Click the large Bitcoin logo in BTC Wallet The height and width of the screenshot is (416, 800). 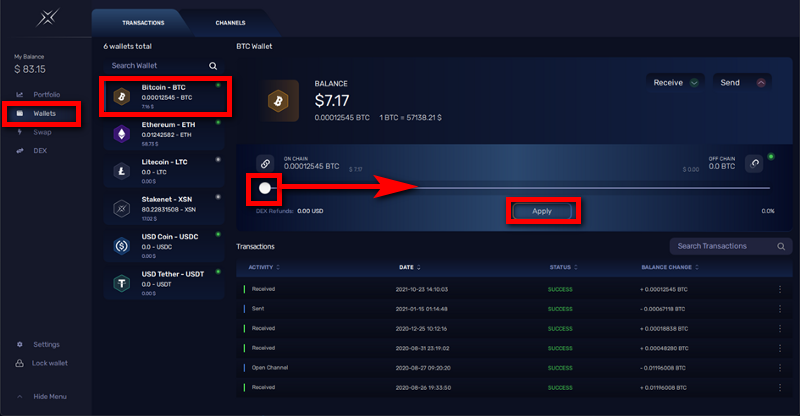coord(278,101)
